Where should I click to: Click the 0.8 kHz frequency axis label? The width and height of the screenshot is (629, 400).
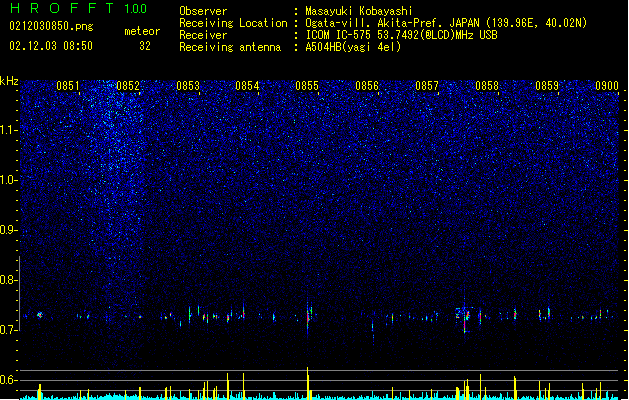pyautogui.click(x=9, y=280)
